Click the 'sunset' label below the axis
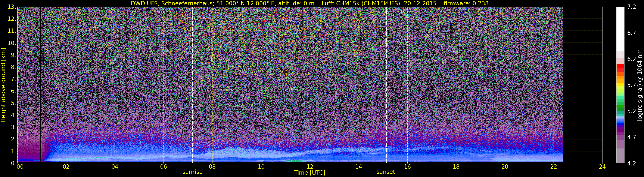 (386, 172)
